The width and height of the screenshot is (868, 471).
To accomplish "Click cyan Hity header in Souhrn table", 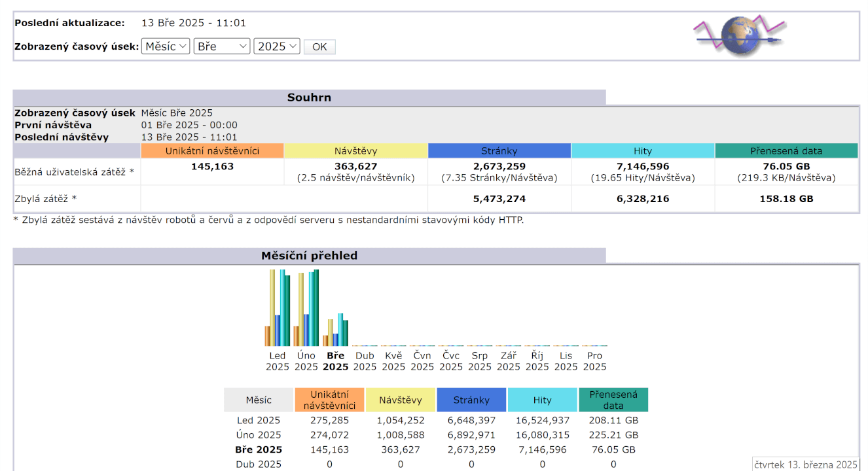I will (x=642, y=151).
